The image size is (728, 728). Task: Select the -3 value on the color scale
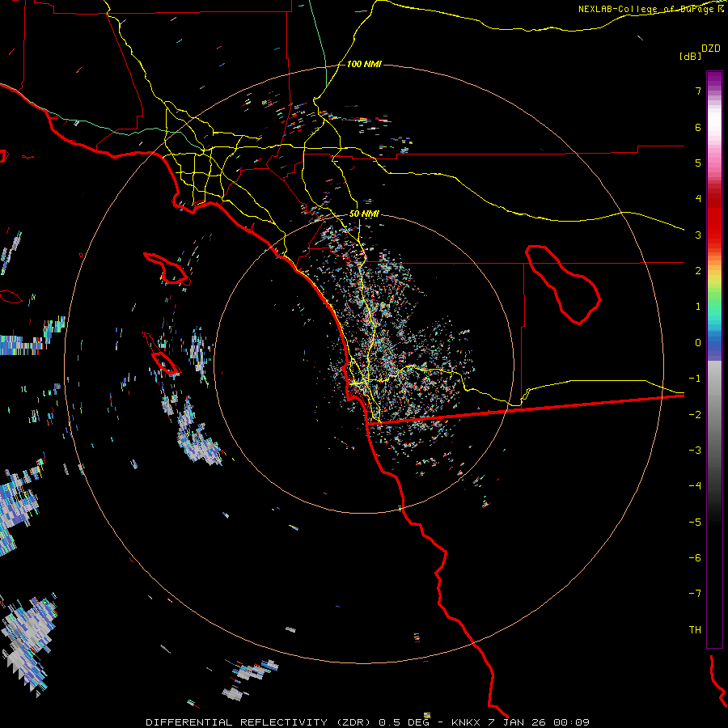click(695, 451)
